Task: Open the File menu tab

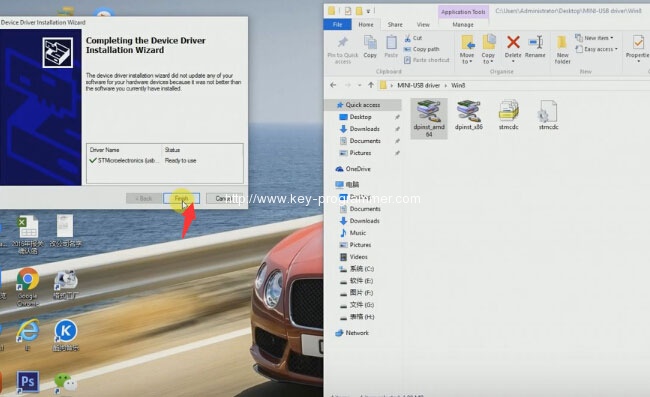Action: pos(337,24)
